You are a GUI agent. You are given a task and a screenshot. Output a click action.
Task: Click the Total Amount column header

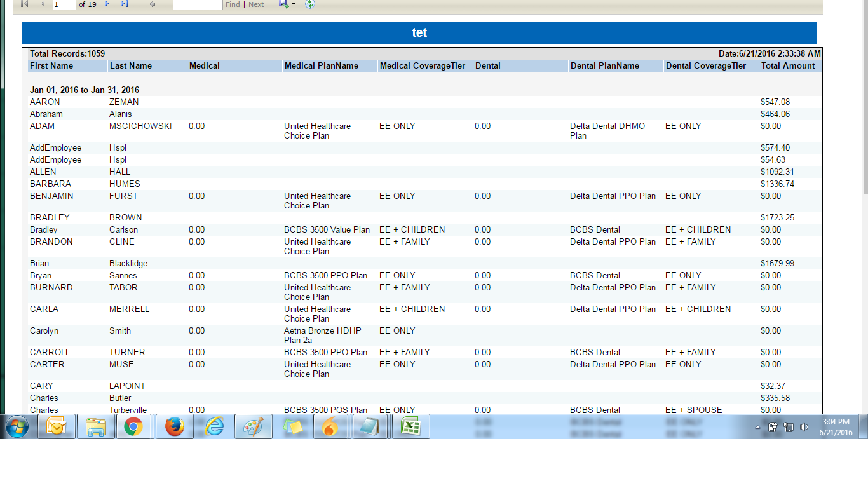[788, 66]
